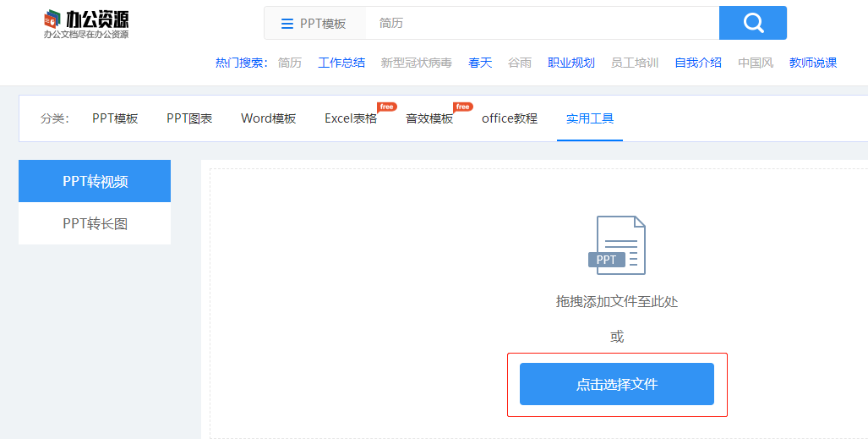Open the PPT模板 category tab
The image size is (868, 439).
[x=115, y=118]
